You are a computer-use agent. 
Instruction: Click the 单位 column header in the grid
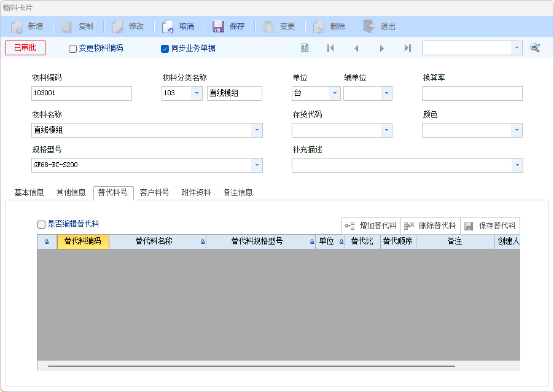click(330, 241)
